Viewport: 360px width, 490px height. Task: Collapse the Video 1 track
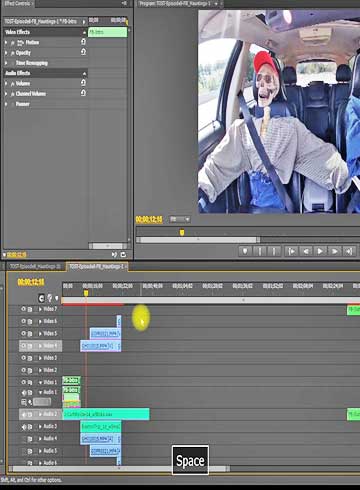click(40, 382)
